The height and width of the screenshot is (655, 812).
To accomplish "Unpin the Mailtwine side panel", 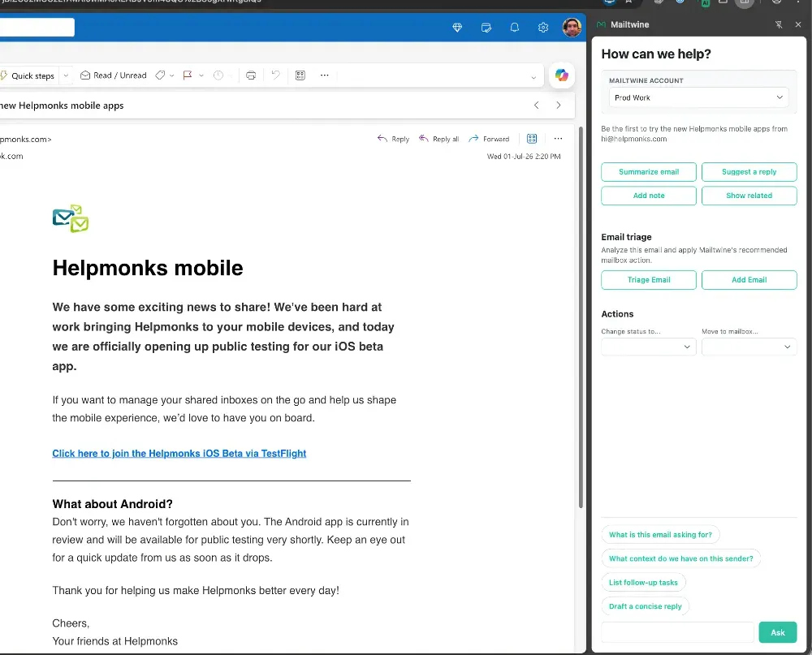I will [x=779, y=25].
